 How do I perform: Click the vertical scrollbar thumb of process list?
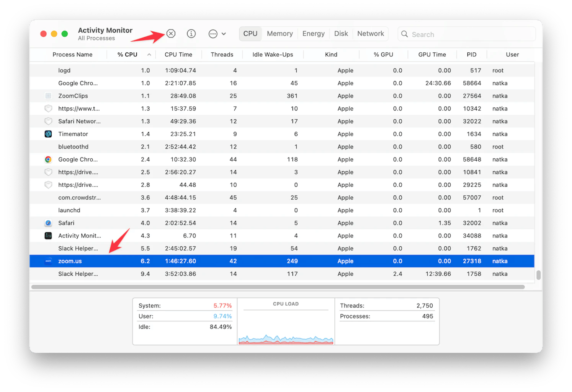(x=538, y=275)
